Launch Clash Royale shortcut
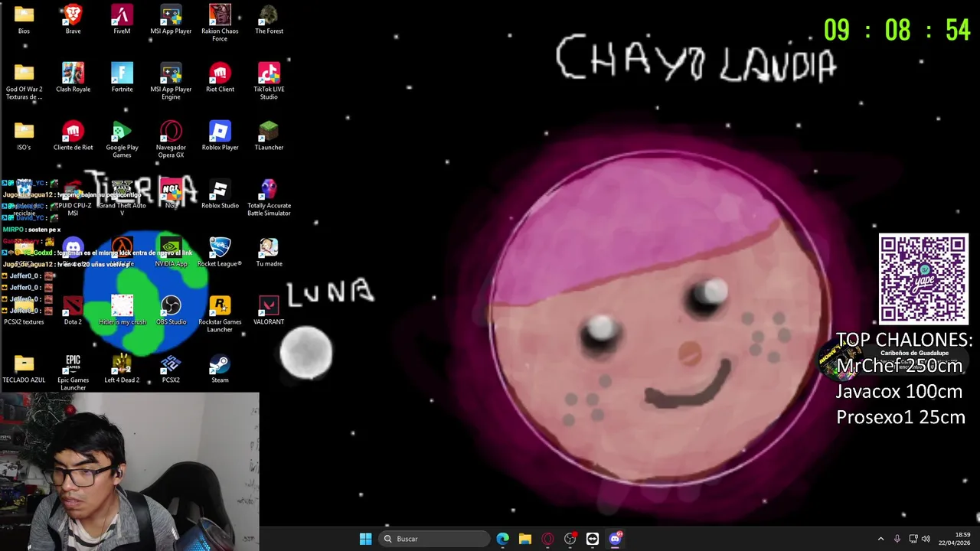 [73, 78]
